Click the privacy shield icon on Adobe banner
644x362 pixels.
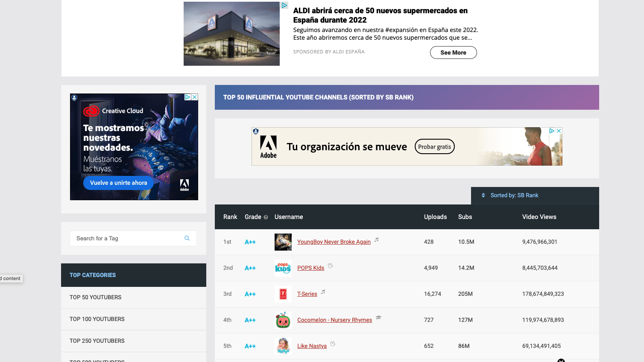click(256, 131)
